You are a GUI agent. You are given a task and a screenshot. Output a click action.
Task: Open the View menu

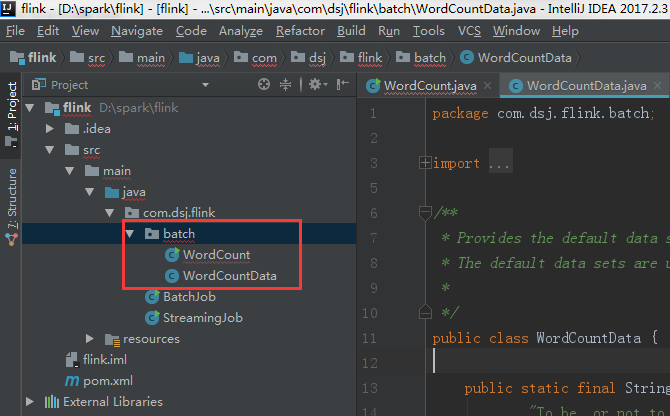coord(85,31)
